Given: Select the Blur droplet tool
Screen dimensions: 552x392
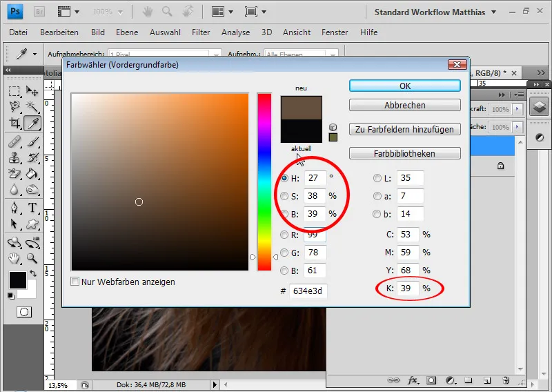Looking at the screenshot, I should [x=14, y=190].
